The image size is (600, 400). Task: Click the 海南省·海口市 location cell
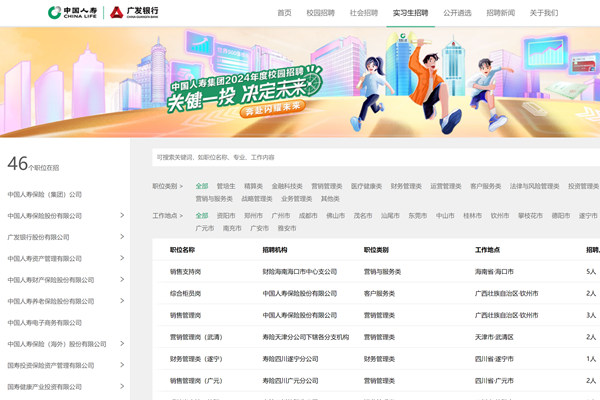coord(494,271)
